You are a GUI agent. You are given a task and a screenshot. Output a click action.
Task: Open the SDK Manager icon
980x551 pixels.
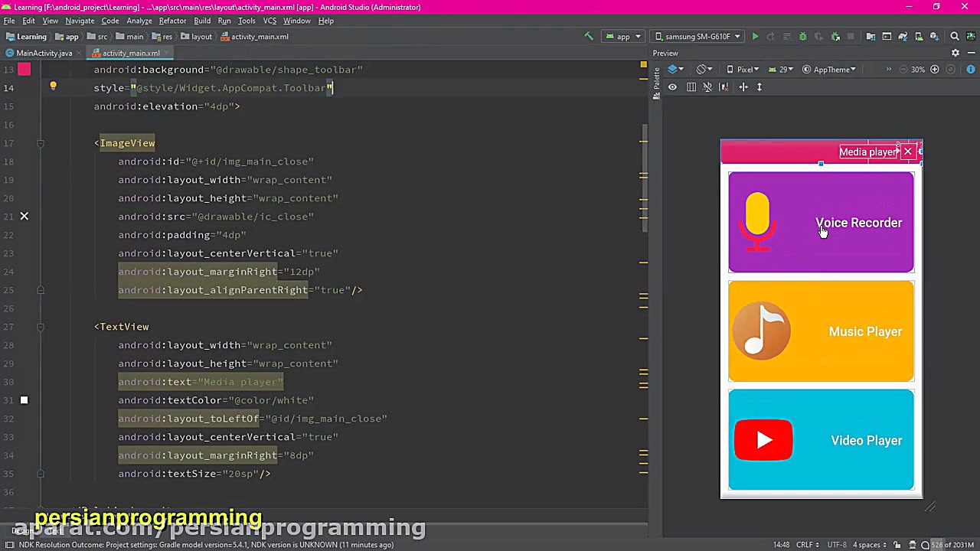coord(934,37)
